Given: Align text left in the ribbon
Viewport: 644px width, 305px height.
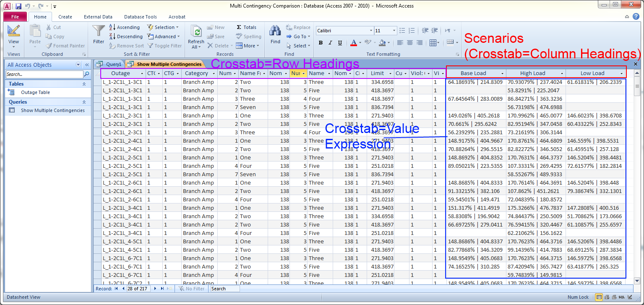Looking at the screenshot, I should (x=400, y=42).
